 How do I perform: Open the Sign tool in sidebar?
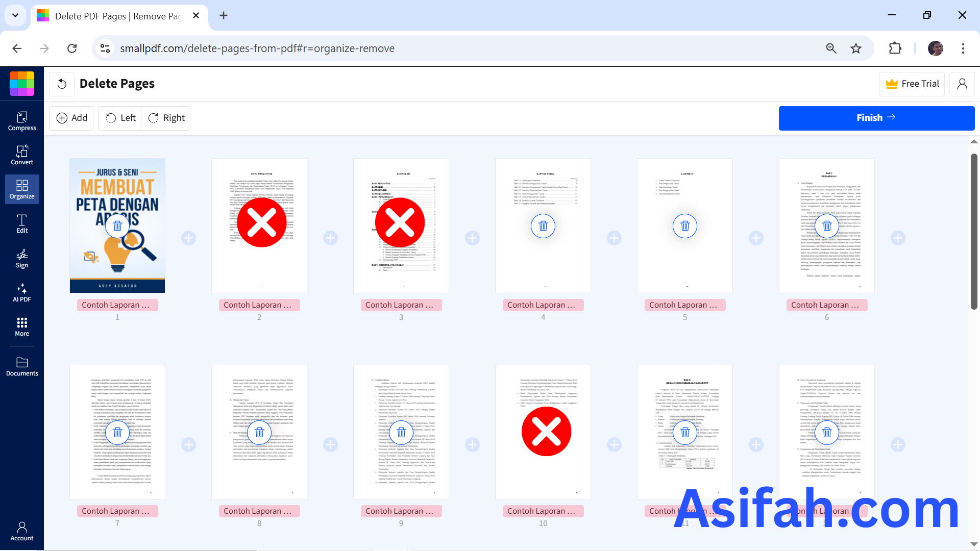[x=22, y=259]
